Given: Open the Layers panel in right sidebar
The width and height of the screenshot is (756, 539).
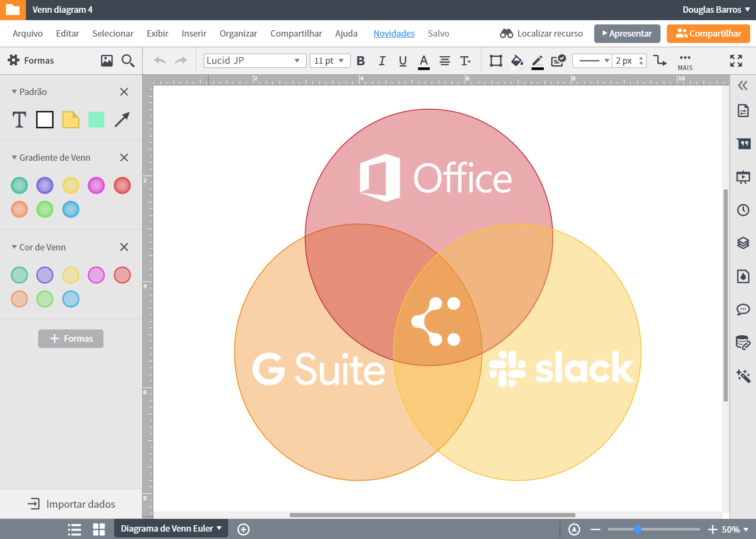Looking at the screenshot, I should (x=743, y=243).
